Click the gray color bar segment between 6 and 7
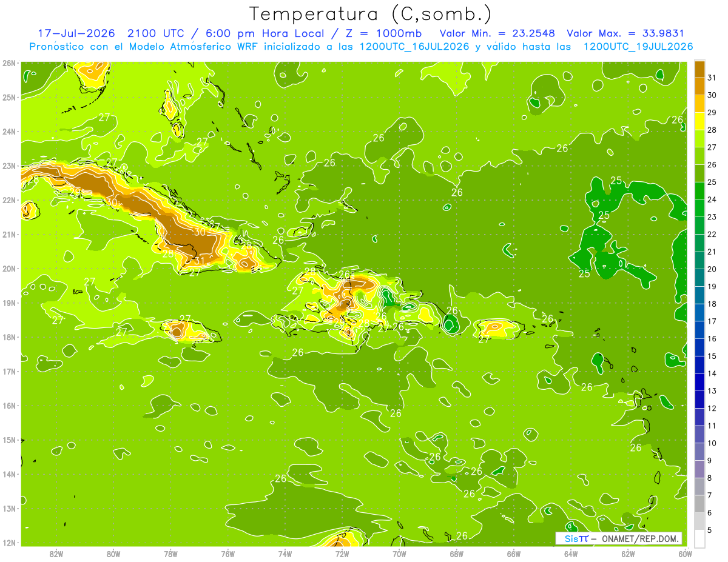This screenshot has height=562, width=728. point(699,503)
